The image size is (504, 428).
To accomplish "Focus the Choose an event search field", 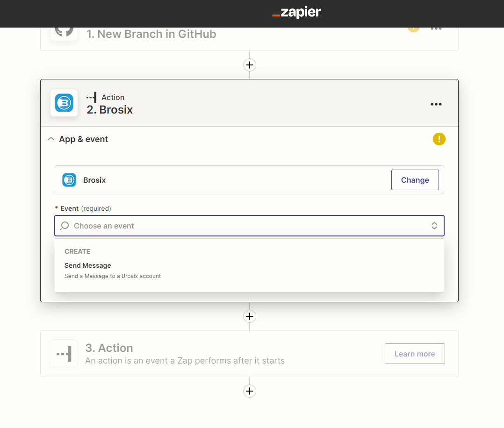I will tap(250, 226).
